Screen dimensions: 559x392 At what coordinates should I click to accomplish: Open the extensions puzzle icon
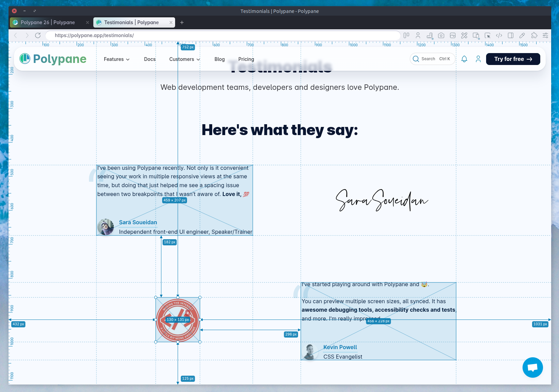tap(534, 35)
